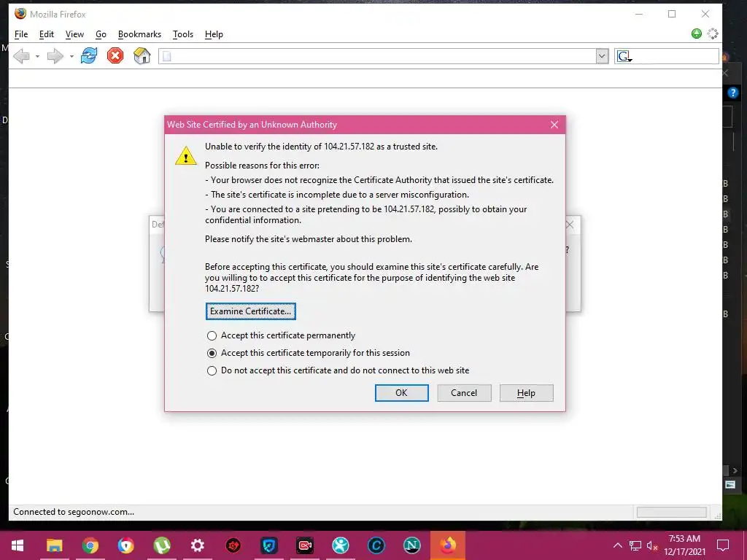This screenshot has width=747, height=560.
Task: Go forward with the Forward arrow
Action: tap(55, 56)
